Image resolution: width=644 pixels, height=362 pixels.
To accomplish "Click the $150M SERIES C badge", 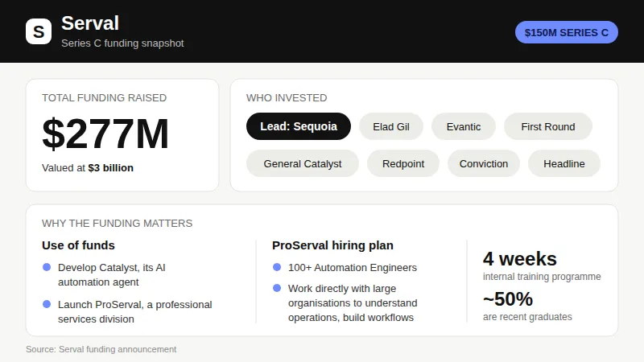I will 567,32.
